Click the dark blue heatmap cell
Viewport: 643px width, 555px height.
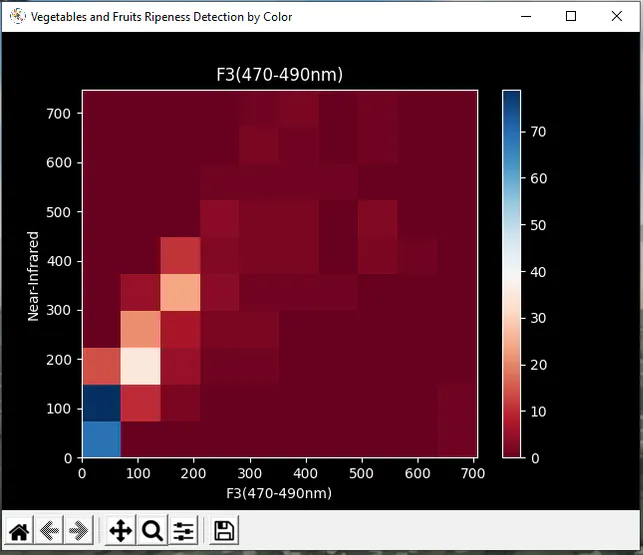pyautogui.click(x=102, y=403)
